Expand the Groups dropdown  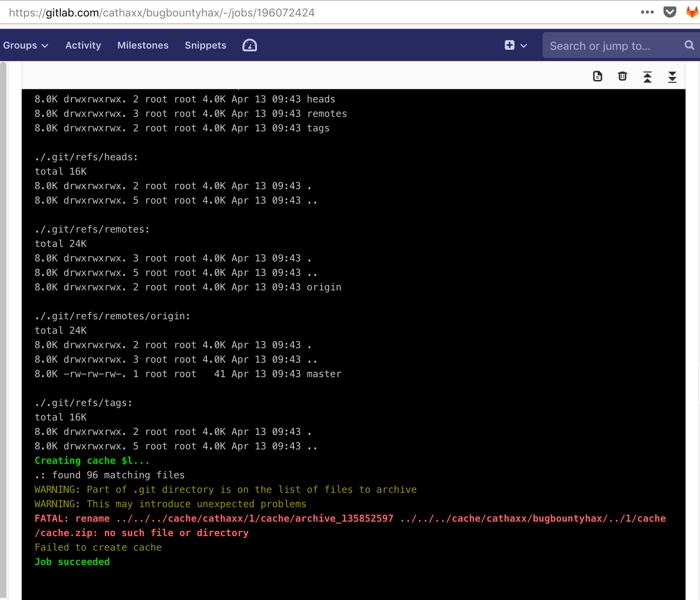tap(26, 45)
